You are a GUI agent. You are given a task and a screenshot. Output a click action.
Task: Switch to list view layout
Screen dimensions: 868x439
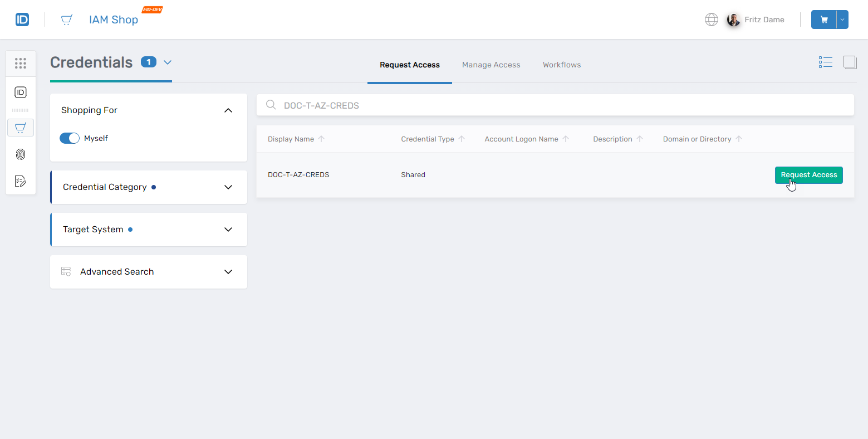[x=826, y=62]
